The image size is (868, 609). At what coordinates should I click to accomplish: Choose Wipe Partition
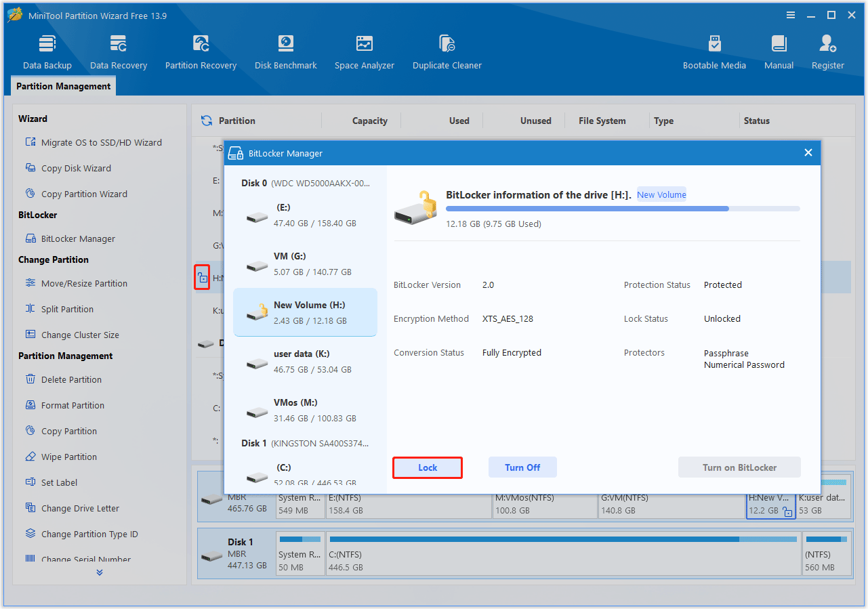click(x=60, y=457)
